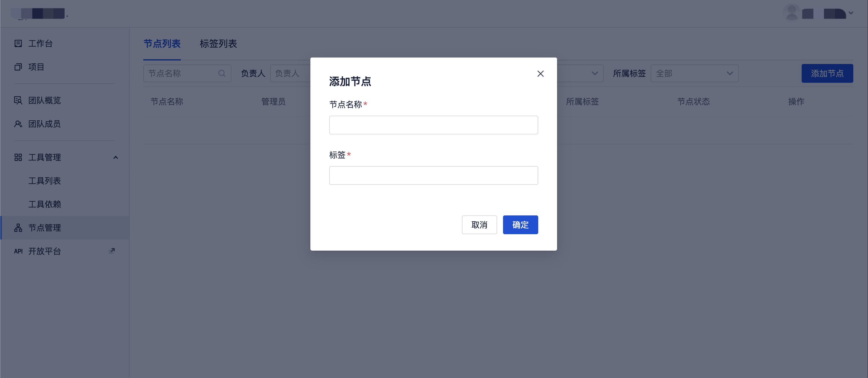
Task: Click the 管理员 column header
Action: click(273, 102)
